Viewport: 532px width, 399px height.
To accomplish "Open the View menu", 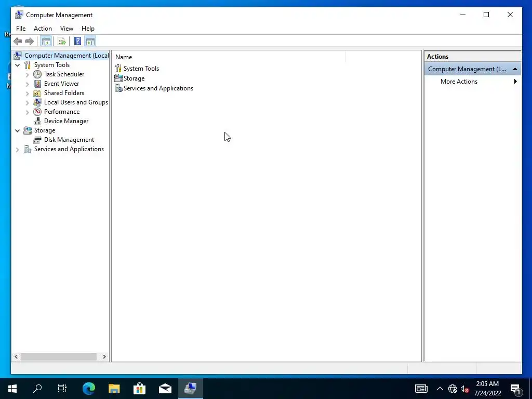I will pyautogui.click(x=66, y=29).
